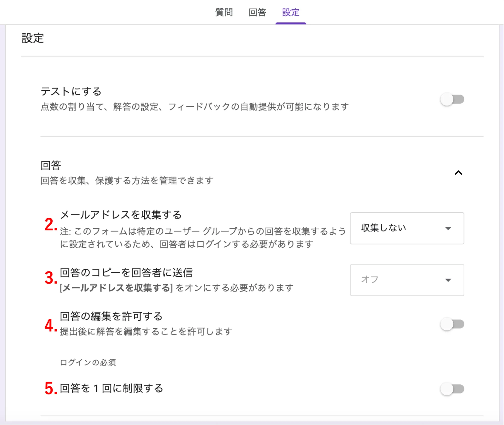The height and width of the screenshot is (425, 504).
Task: Click the arrow icon in 収集しない dropdown
Action: click(x=448, y=228)
